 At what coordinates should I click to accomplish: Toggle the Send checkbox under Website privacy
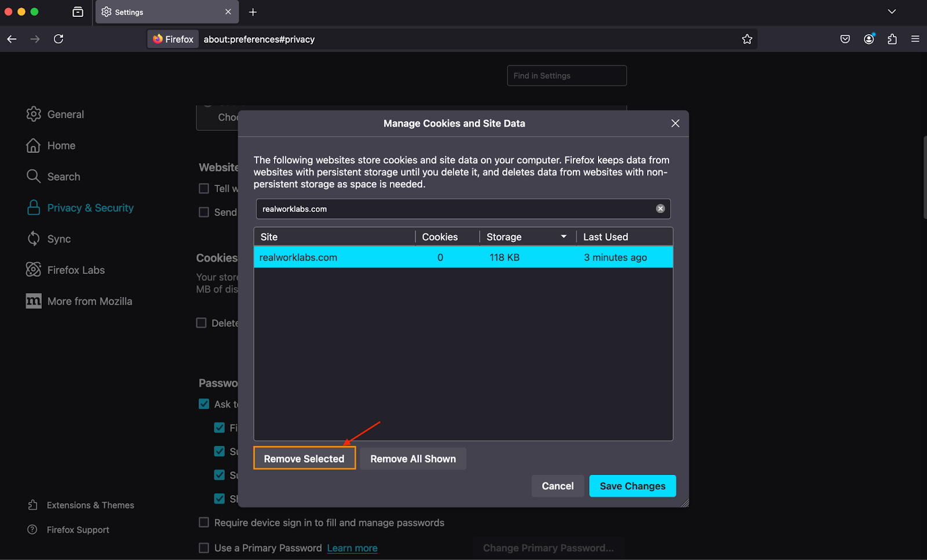tap(204, 212)
